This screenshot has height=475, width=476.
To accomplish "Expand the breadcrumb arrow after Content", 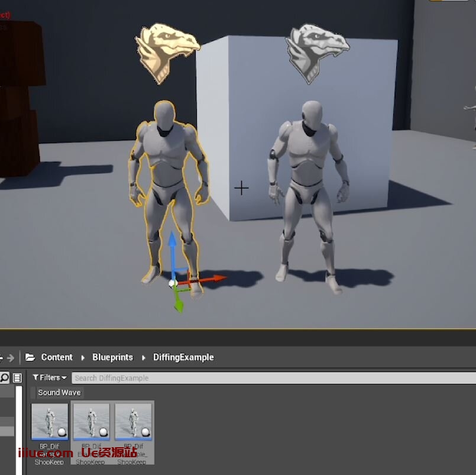I will (x=82, y=357).
